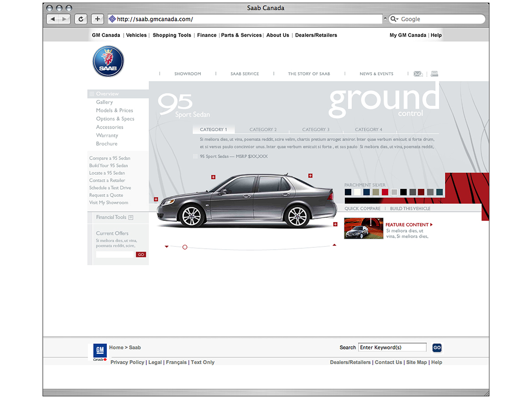
Task: Switch to the Category 3 tab
Action: [x=316, y=130]
